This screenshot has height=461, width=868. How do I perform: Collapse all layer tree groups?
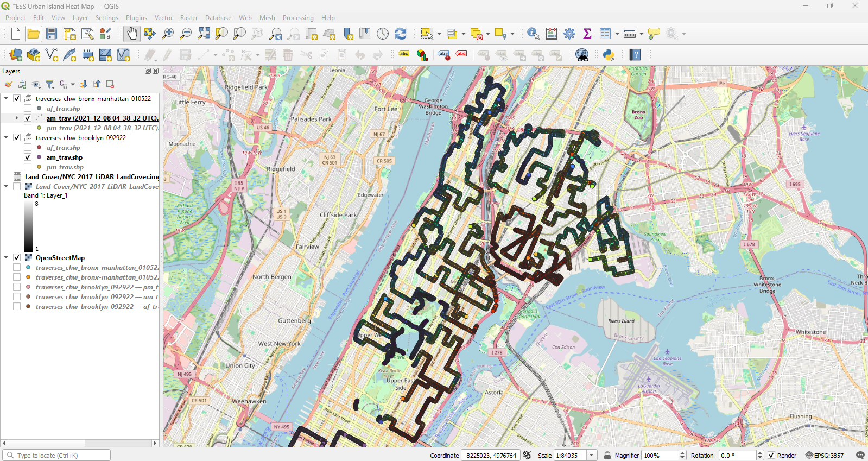97,84
